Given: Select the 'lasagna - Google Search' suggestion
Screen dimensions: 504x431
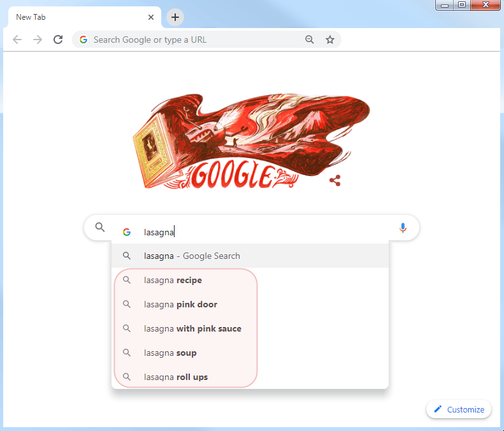Looking at the screenshot, I should click(250, 256).
